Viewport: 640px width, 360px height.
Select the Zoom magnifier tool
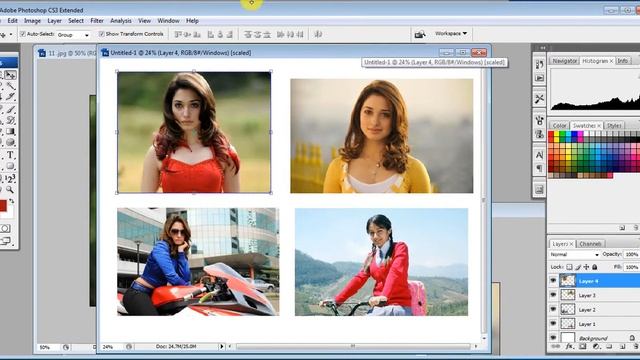pos(10,190)
